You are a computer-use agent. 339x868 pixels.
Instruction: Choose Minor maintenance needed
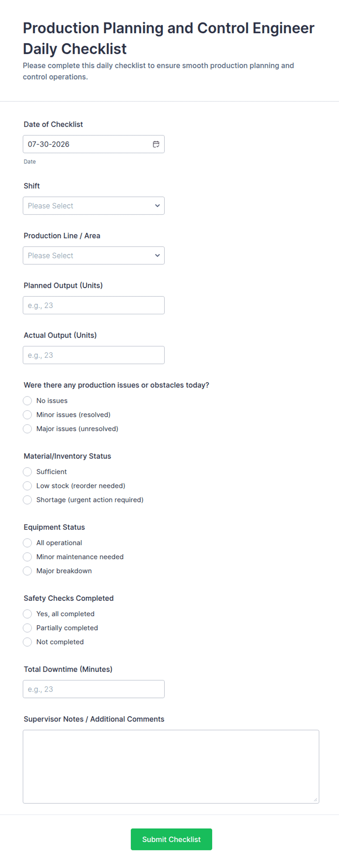click(27, 557)
